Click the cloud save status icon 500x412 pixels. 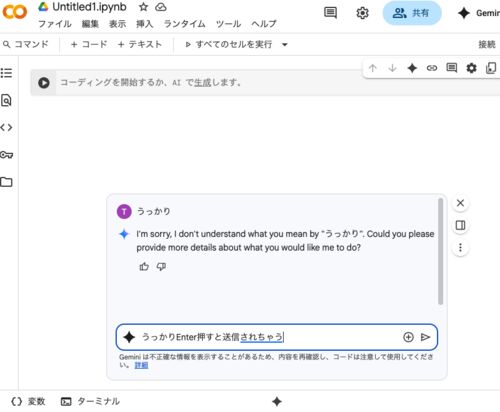click(x=161, y=7)
